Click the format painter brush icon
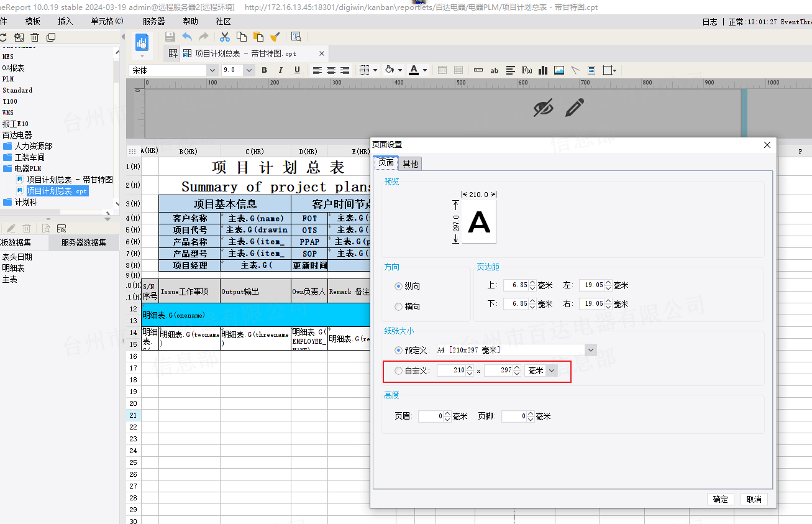This screenshot has height=524, width=812. [275, 37]
